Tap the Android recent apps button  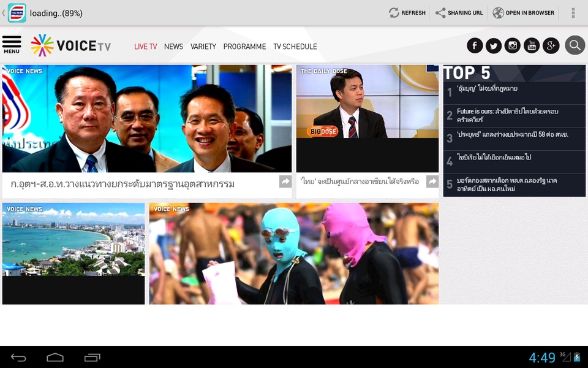tap(92, 358)
